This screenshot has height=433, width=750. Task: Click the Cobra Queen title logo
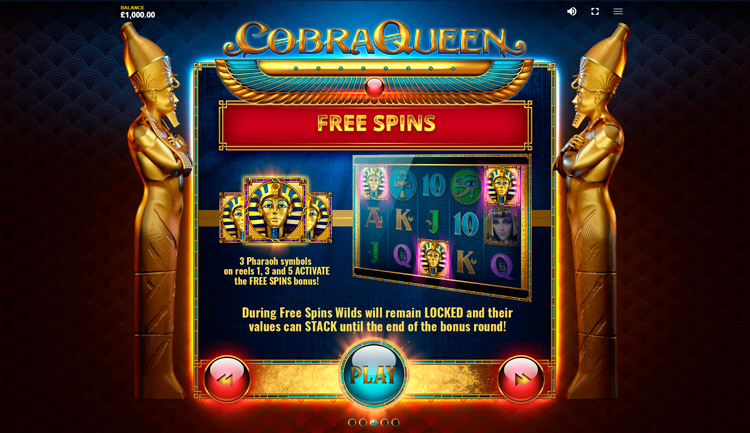375,40
